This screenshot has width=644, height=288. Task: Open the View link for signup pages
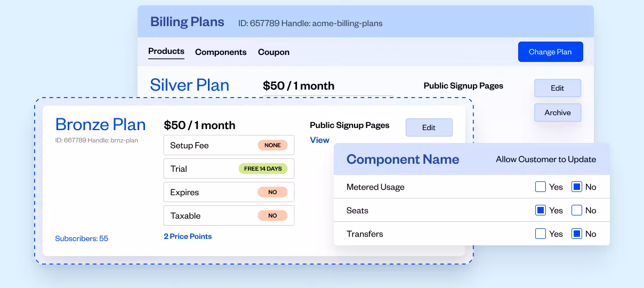pyautogui.click(x=320, y=140)
